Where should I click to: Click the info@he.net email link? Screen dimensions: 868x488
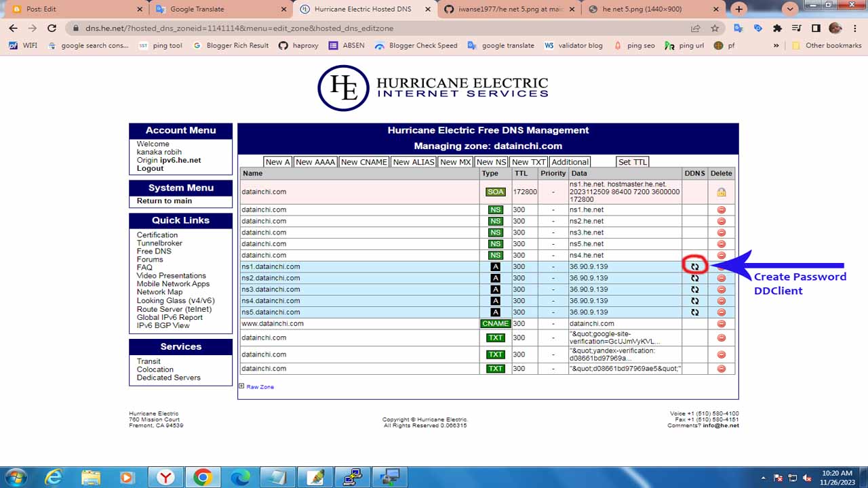click(x=722, y=426)
